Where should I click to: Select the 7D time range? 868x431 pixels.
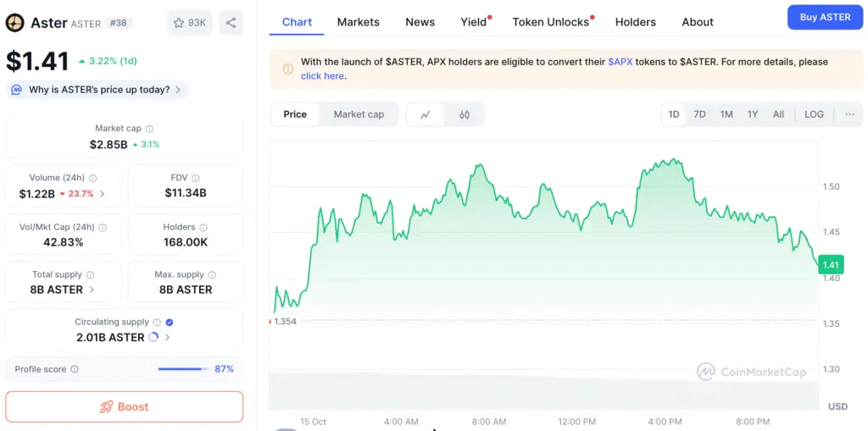coord(699,114)
